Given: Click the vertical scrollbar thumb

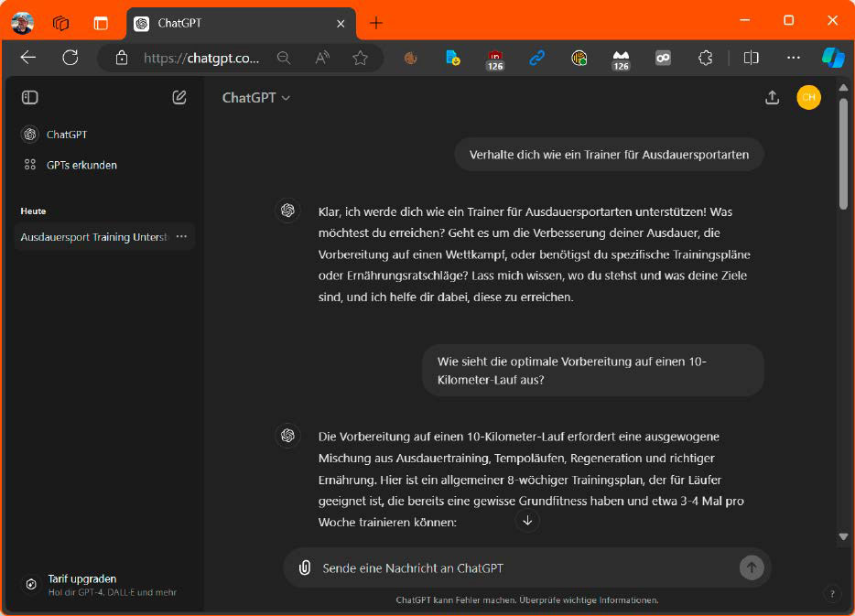Looking at the screenshot, I should coord(843,154).
